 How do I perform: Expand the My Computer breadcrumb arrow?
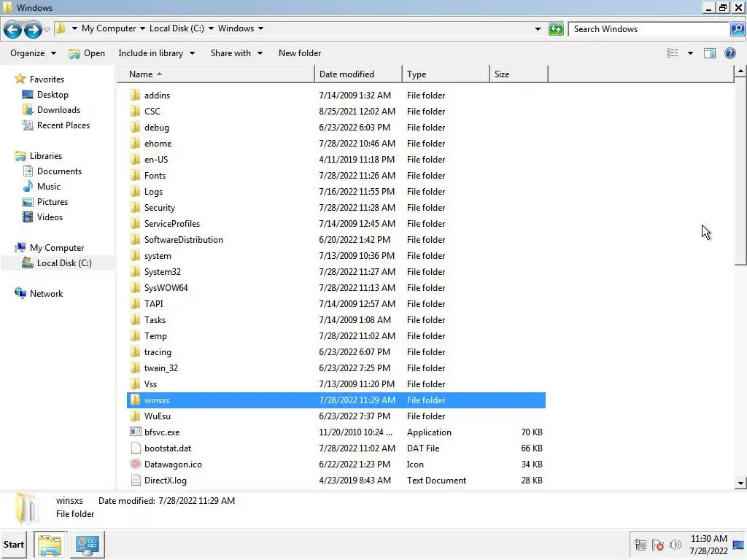click(142, 28)
